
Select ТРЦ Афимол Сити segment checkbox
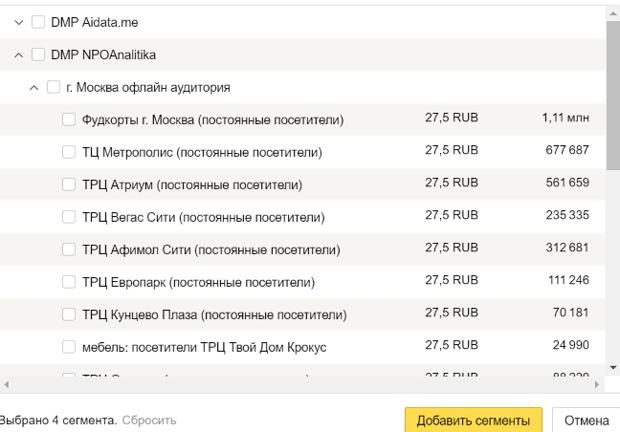click(x=69, y=249)
